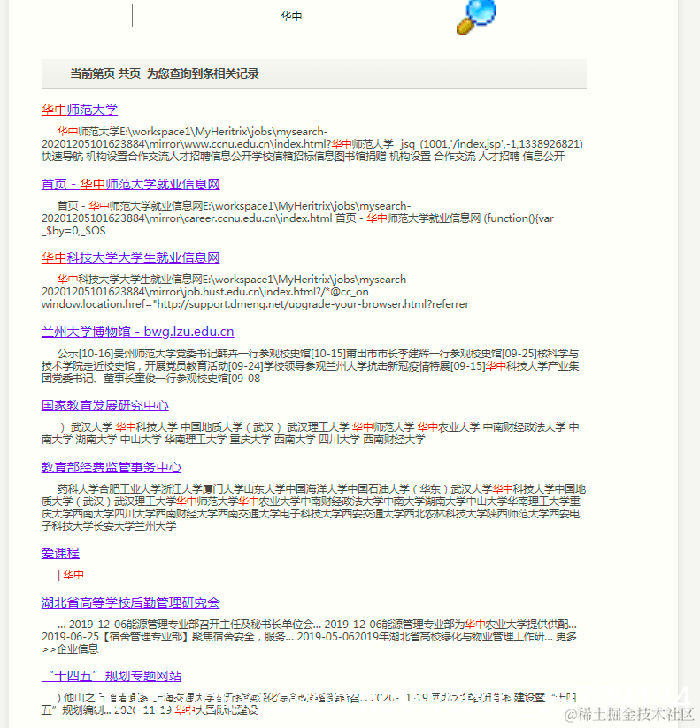Click the >>企业信息 snippet text

click(70, 648)
